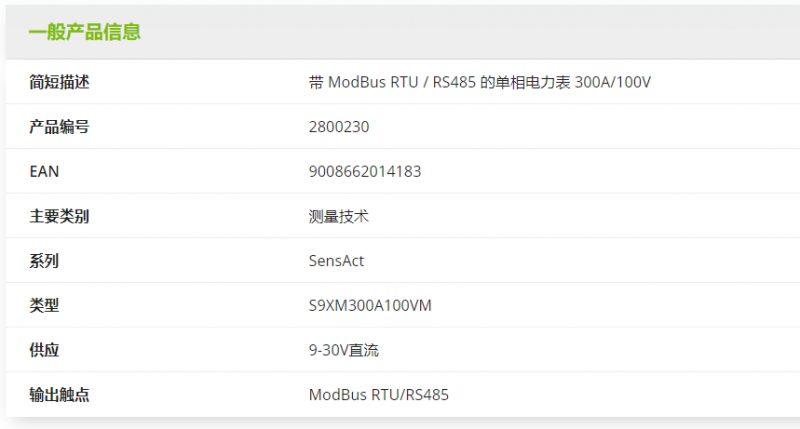
Task: Select the 系列 label
Action: [44, 261]
